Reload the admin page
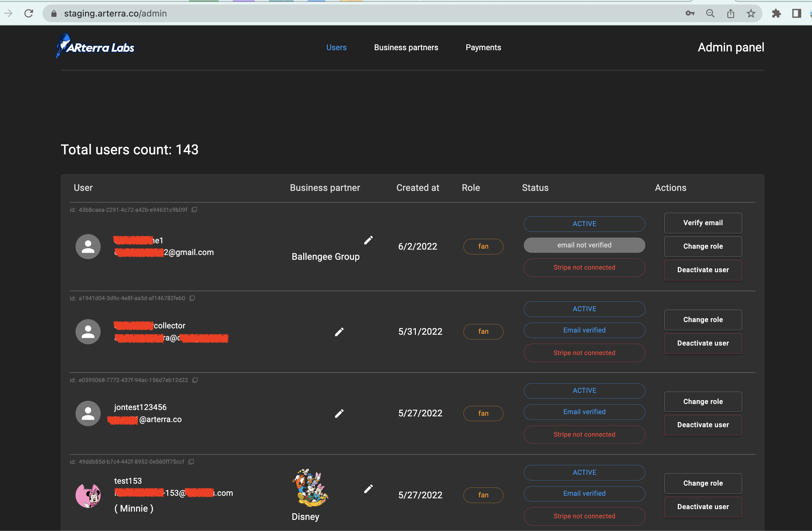The height and width of the screenshot is (531, 812). (x=29, y=13)
